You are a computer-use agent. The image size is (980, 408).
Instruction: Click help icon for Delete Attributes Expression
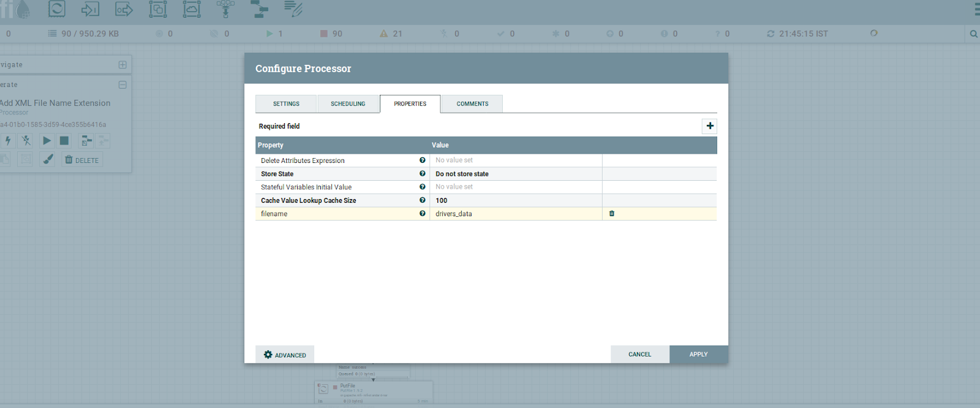pyautogui.click(x=422, y=161)
